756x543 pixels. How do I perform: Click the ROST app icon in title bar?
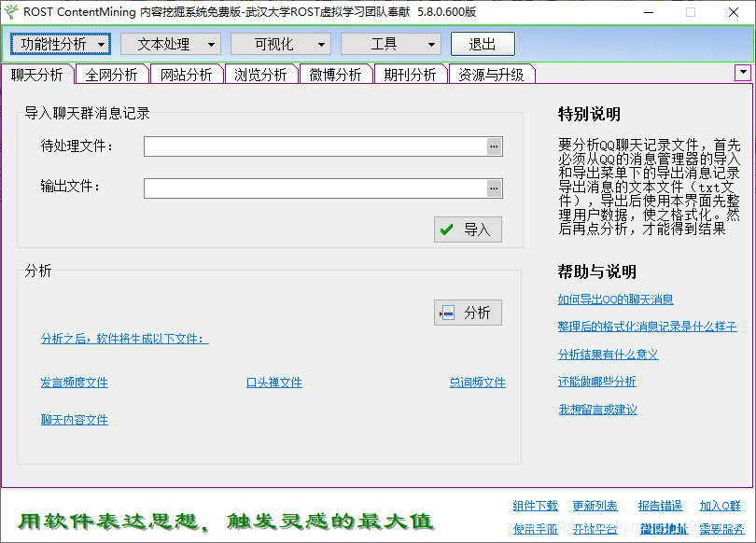[10, 11]
